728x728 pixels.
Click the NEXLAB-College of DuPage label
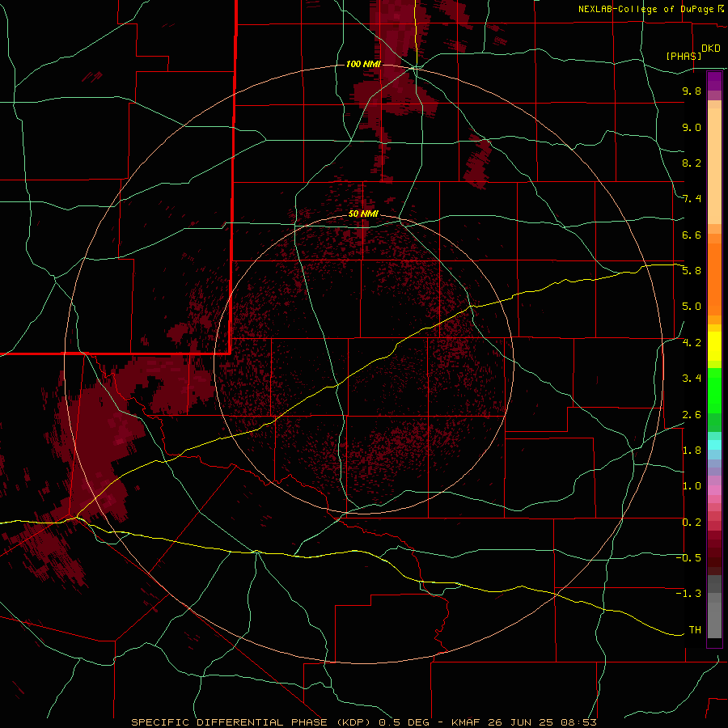[647, 9]
